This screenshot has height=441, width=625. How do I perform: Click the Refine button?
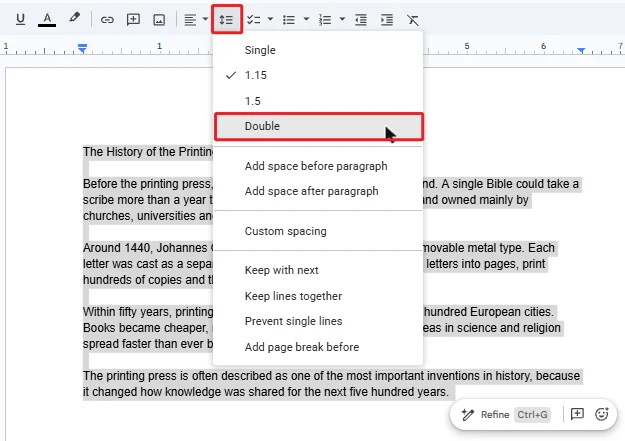pyautogui.click(x=505, y=415)
